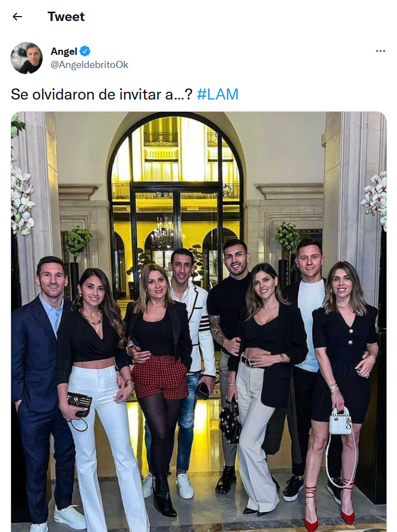Click the white orchid flowers on the left
Image resolution: width=397 pixels, height=532 pixels.
tap(22, 200)
